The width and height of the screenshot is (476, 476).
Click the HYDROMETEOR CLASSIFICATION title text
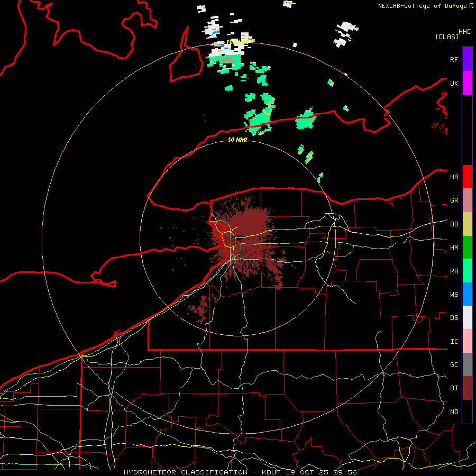tap(186, 472)
